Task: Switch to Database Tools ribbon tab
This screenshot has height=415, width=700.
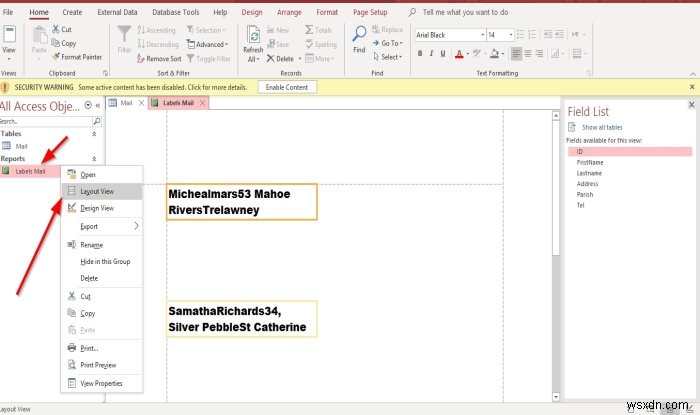Action: coord(175,12)
